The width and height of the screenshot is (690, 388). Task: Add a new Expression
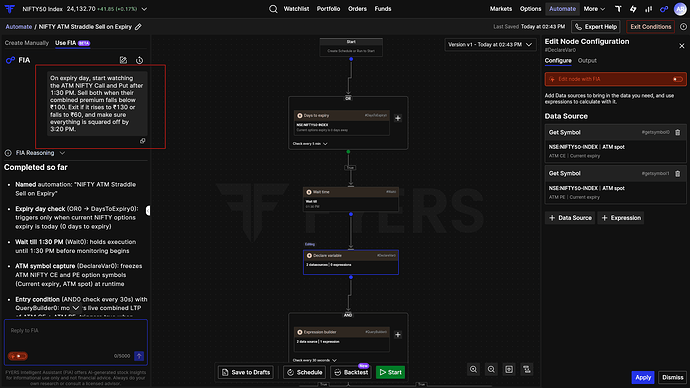[x=620, y=218]
